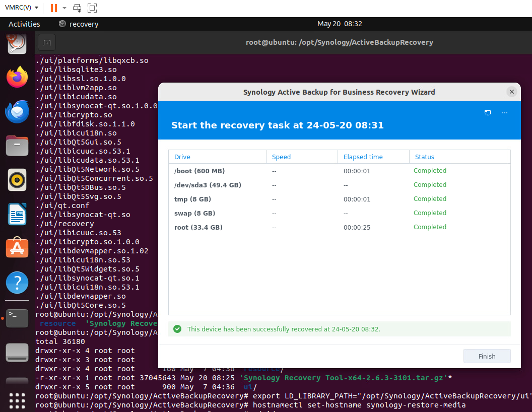This screenshot has height=412, width=532.
Task: Click elapsed time 00:00:25 for root
Action: (x=357, y=227)
